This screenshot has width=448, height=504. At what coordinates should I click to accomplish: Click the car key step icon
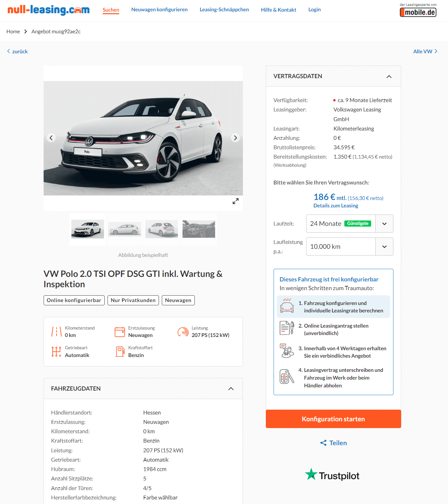(287, 376)
